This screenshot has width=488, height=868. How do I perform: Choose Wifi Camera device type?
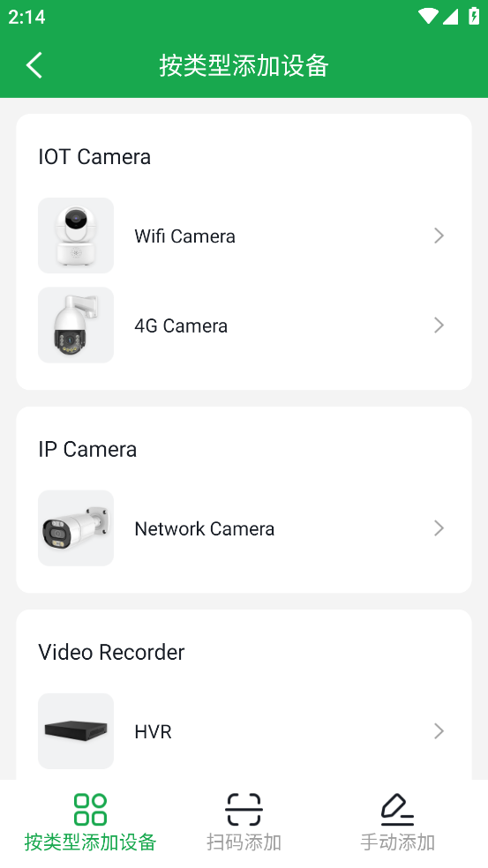click(x=244, y=236)
